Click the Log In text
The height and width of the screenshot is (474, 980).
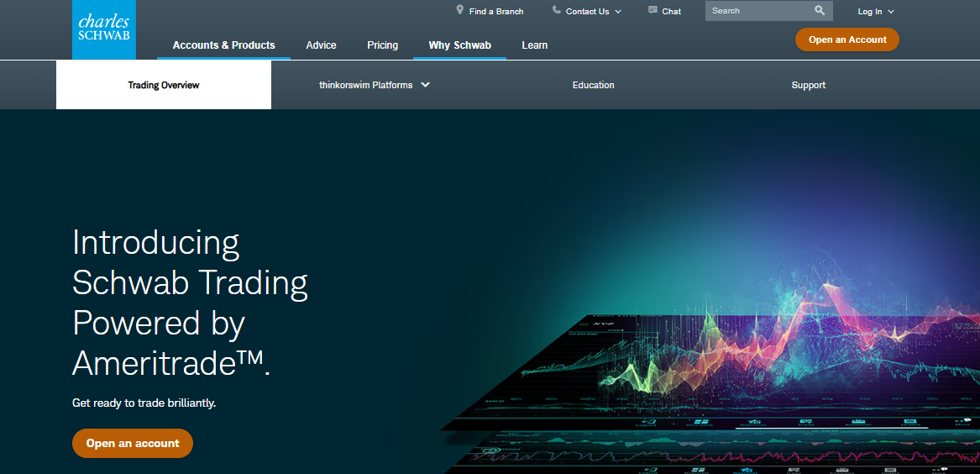tap(870, 11)
